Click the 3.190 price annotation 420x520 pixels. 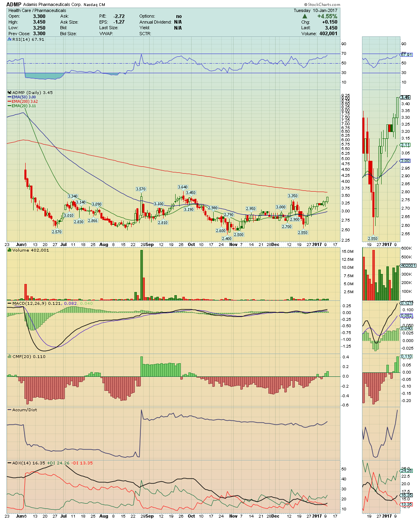click(x=189, y=209)
